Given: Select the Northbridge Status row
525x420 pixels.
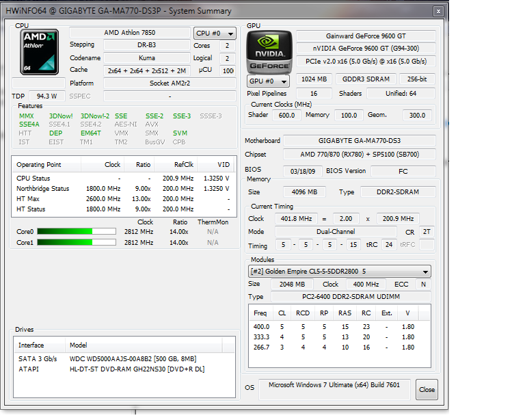Looking at the screenshot, I should click(124, 189).
